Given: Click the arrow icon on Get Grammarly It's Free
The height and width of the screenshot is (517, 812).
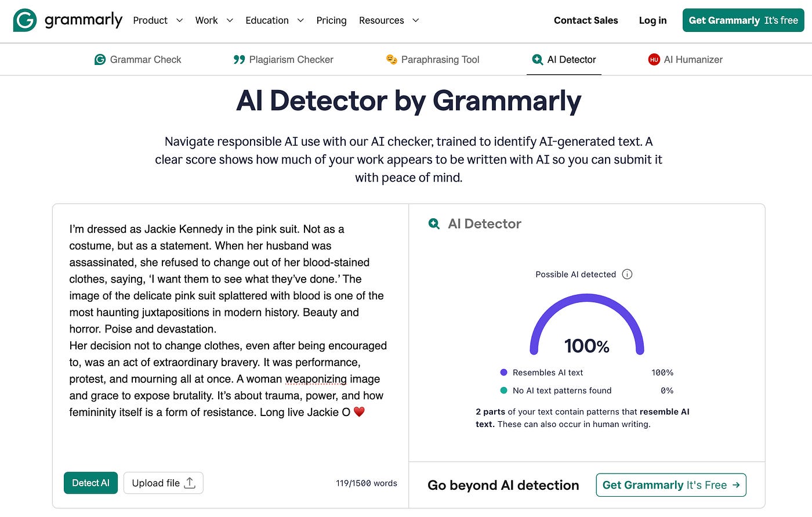Looking at the screenshot, I should (736, 485).
